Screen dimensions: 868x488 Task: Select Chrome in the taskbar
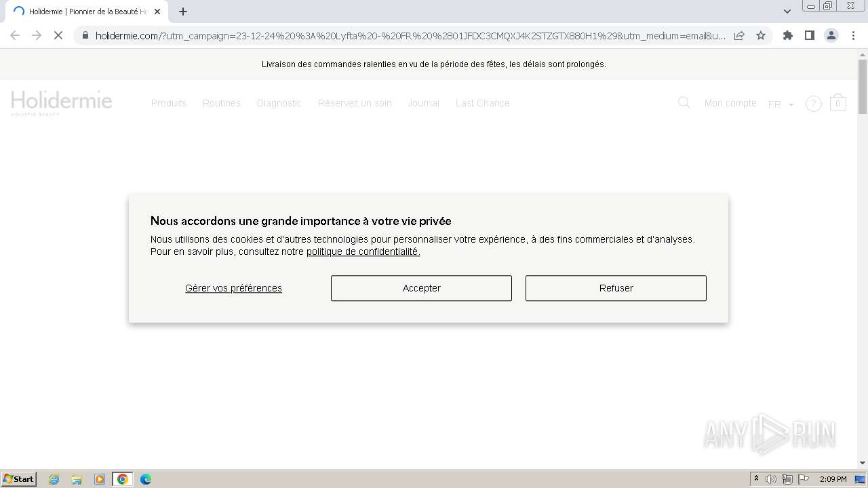(123, 479)
